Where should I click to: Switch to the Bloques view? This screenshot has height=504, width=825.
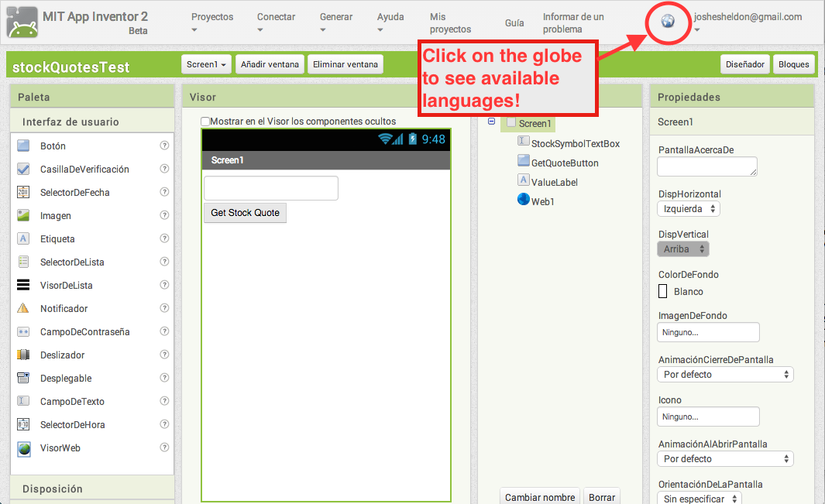pyautogui.click(x=794, y=64)
